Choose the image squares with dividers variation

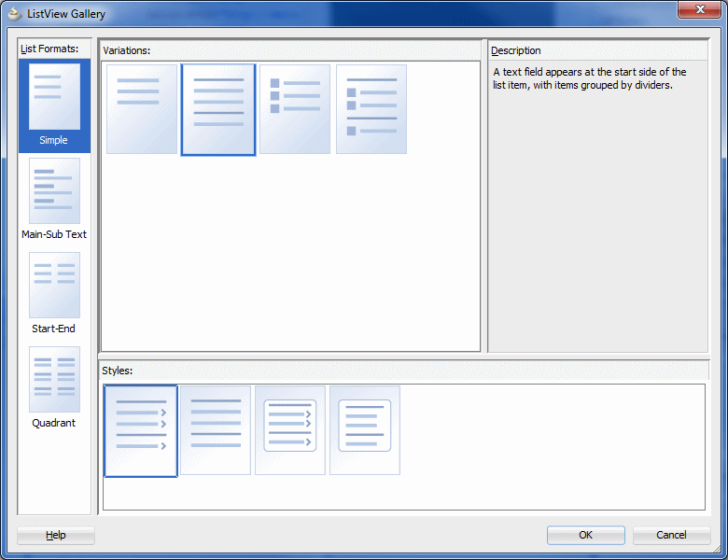[x=371, y=109]
